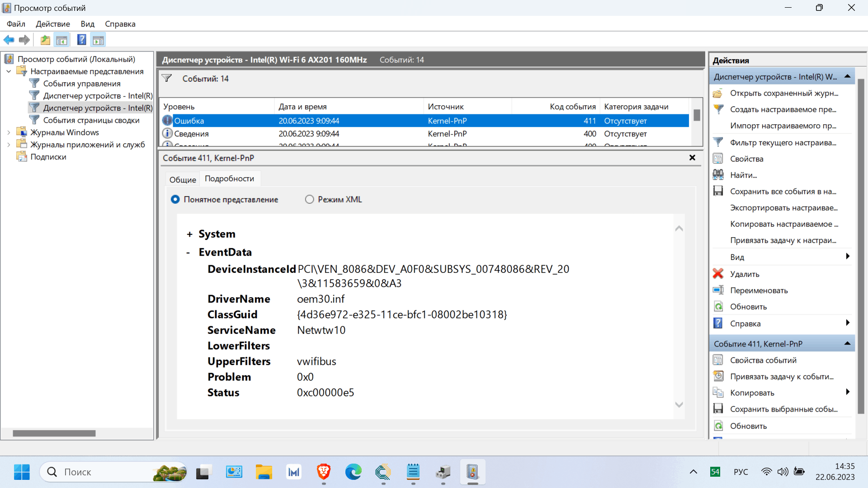
Task: Click Привязать задачу к настраиваемому представлению action
Action: [783, 240]
